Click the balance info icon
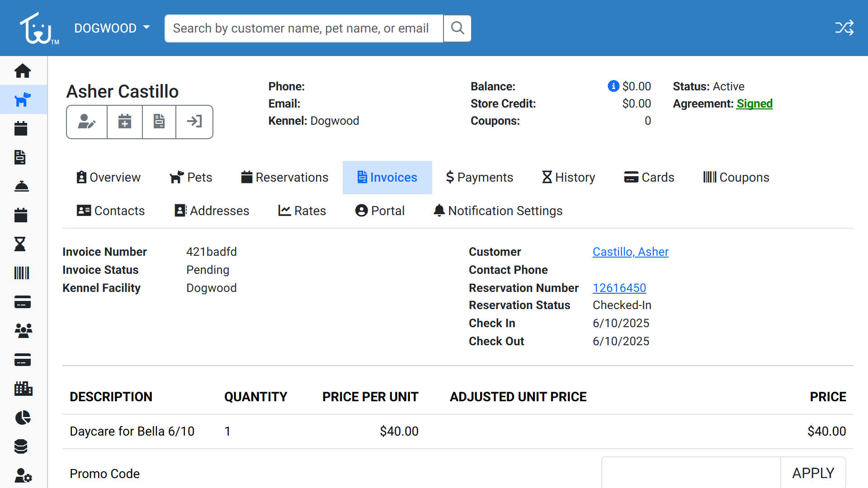This screenshot has height=488, width=868. point(613,86)
